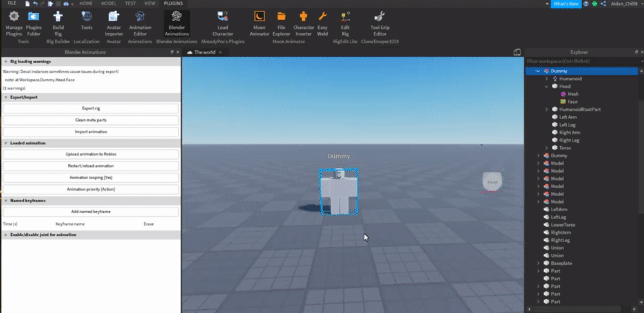
Task: Open the What's New button
Action: pos(566,4)
